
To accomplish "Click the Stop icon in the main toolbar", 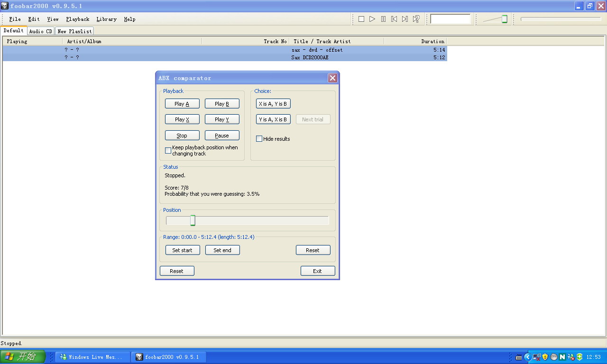I will click(x=361, y=19).
